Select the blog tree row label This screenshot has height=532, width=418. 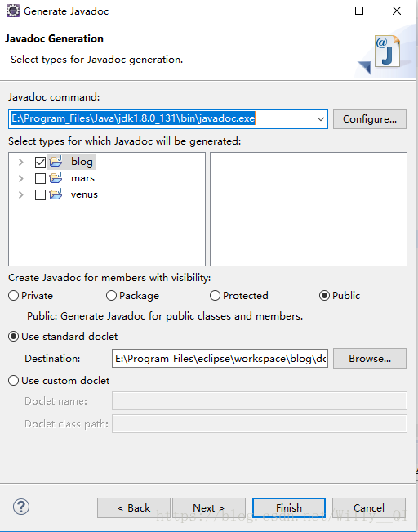82,162
